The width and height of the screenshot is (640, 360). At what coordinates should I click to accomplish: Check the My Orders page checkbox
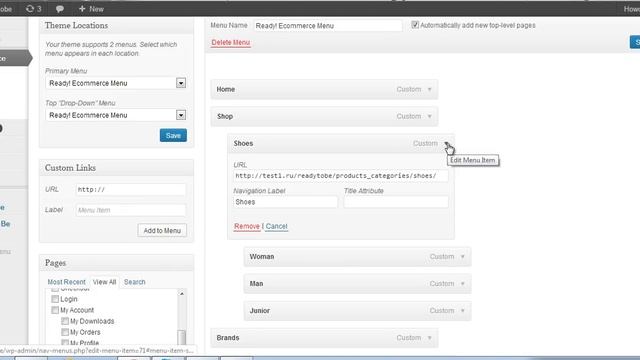tap(65, 332)
